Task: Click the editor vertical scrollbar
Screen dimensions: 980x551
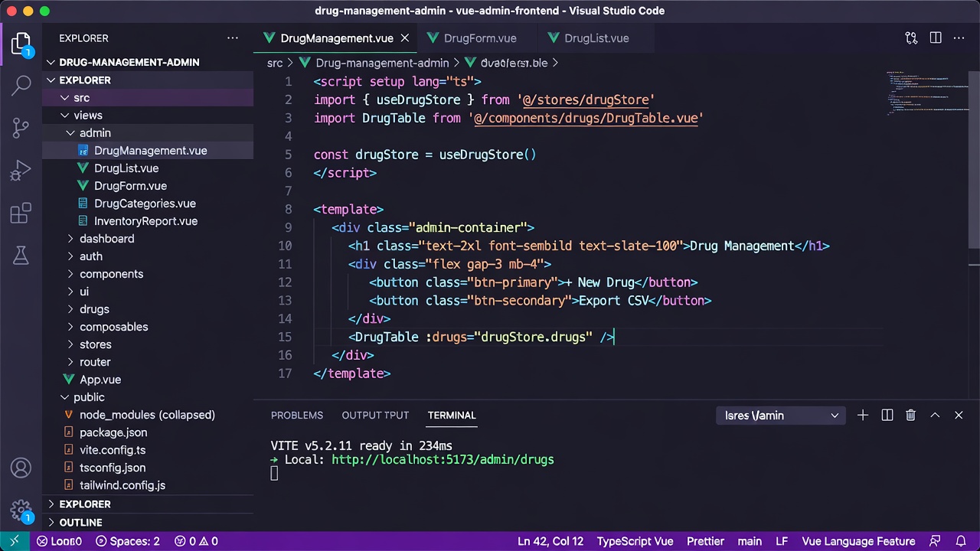Action: coord(975,161)
